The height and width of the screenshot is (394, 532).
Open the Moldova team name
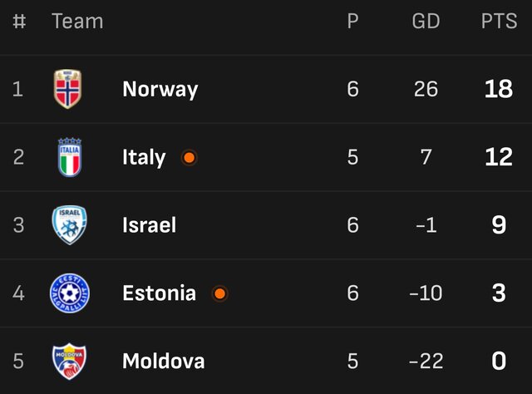point(163,361)
